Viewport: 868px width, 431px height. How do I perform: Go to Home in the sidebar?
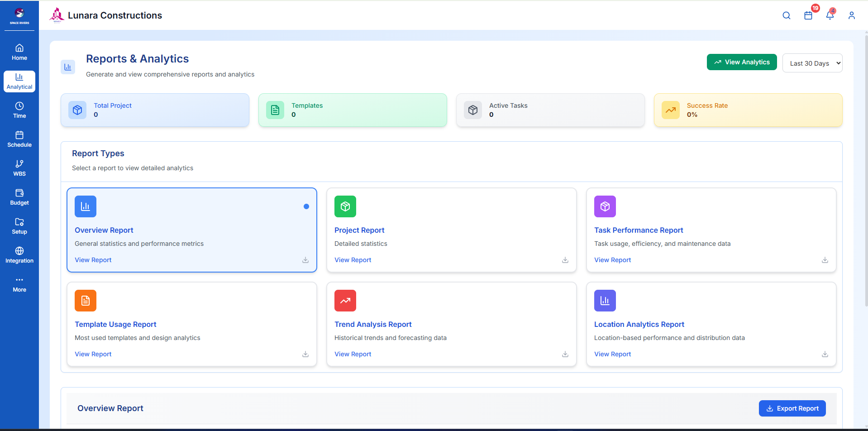tap(19, 53)
